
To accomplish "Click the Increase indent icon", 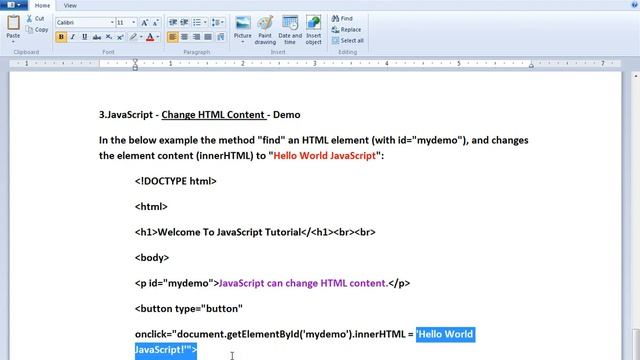I will coord(184,22).
